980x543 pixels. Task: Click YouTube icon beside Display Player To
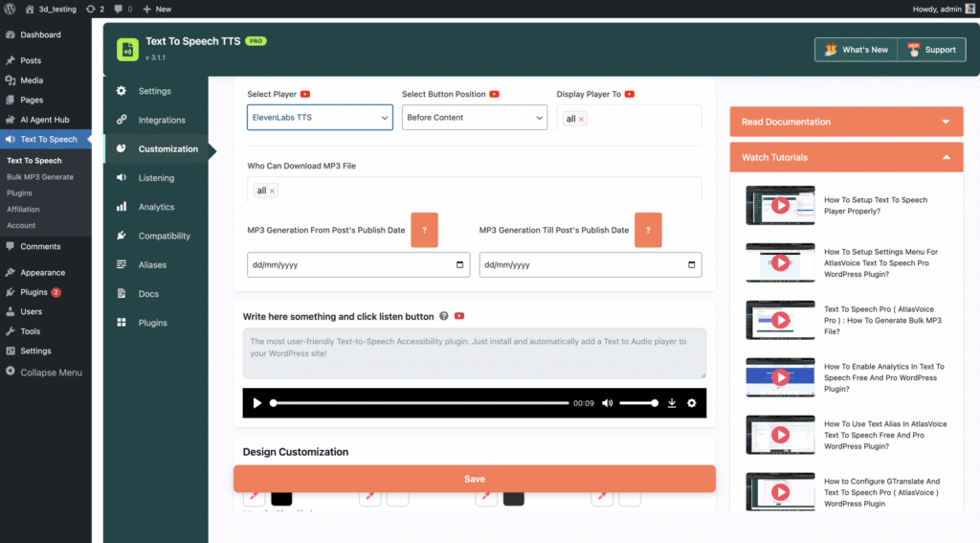[630, 94]
